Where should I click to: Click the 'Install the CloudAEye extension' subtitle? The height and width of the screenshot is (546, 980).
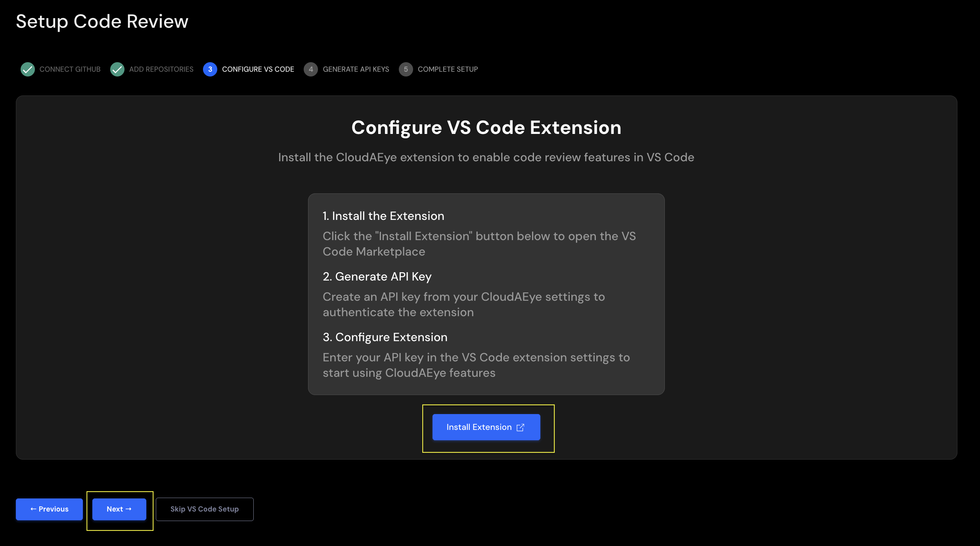[x=486, y=157]
